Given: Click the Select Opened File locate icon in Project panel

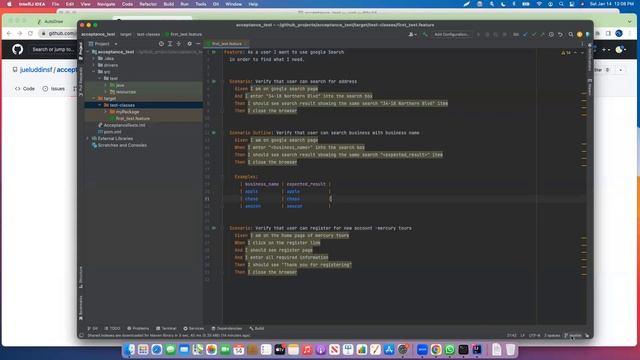Looking at the screenshot, I should click(x=161, y=44).
